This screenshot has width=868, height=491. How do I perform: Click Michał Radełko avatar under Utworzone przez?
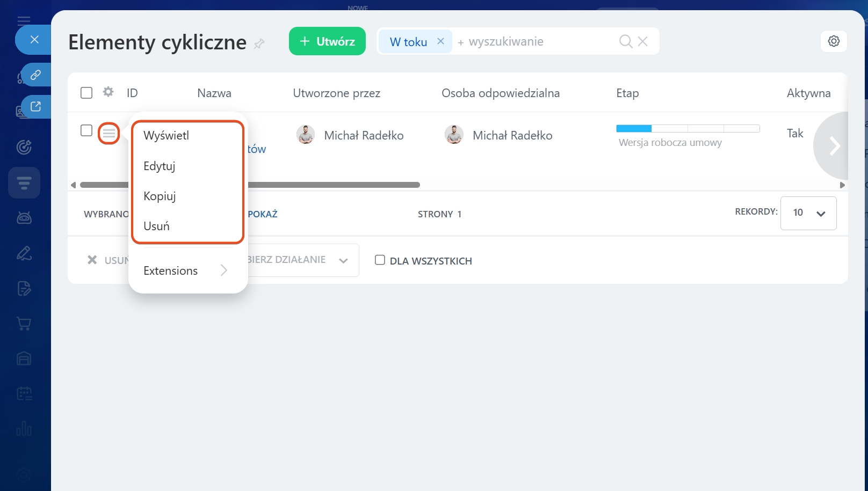pyautogui.click(x=306, y=134)
